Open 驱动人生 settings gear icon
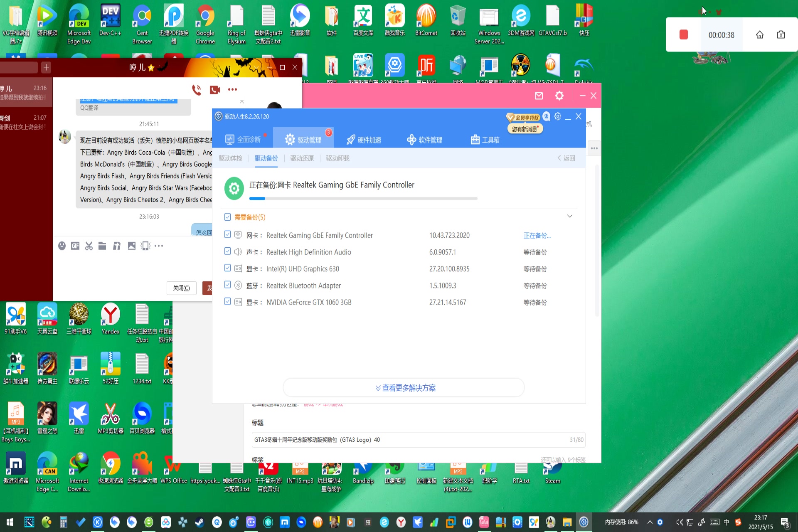 tap(558, 116)
